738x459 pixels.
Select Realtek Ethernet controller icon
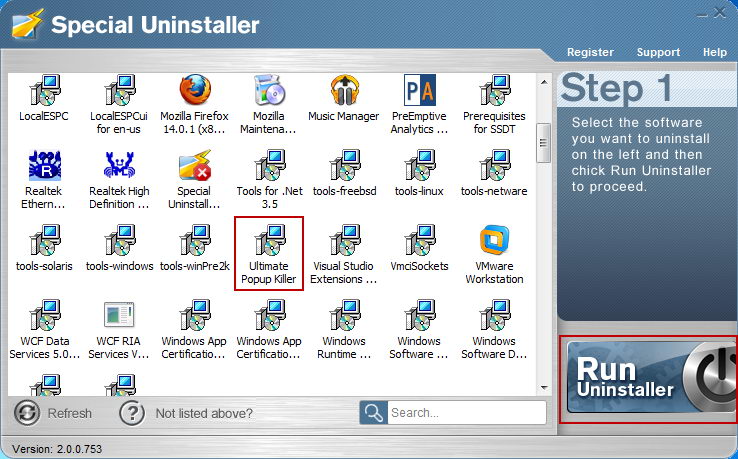pyautogui.click(x=44, y=165)
